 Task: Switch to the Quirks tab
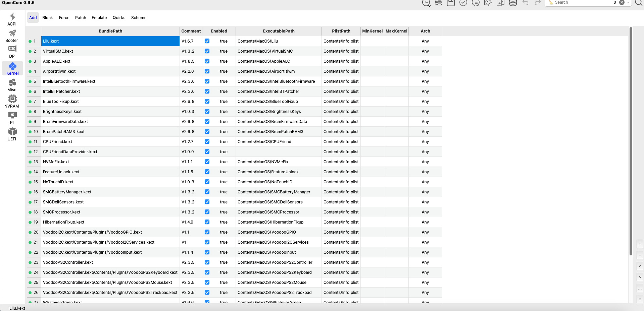pos(119,17)
